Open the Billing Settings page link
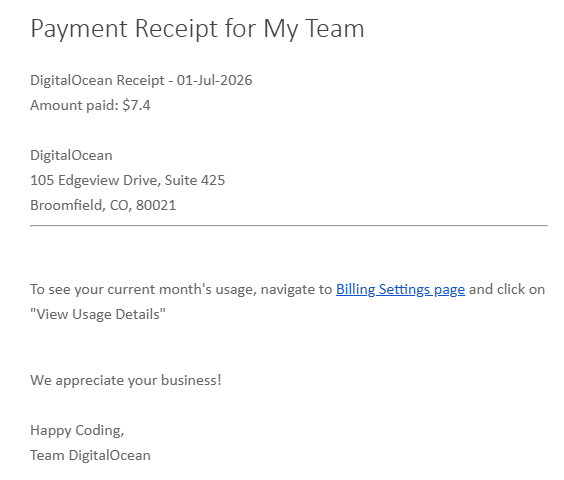 click(400, 290)
